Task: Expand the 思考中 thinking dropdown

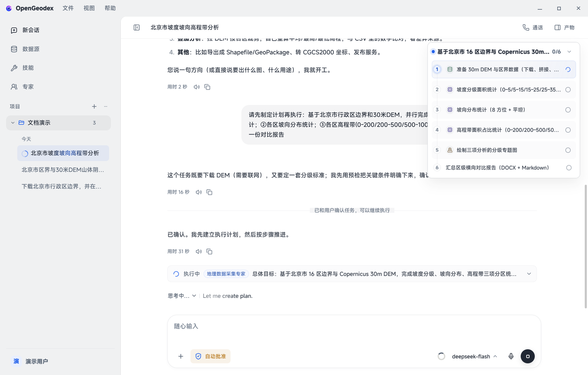Action: pos(182,296)
